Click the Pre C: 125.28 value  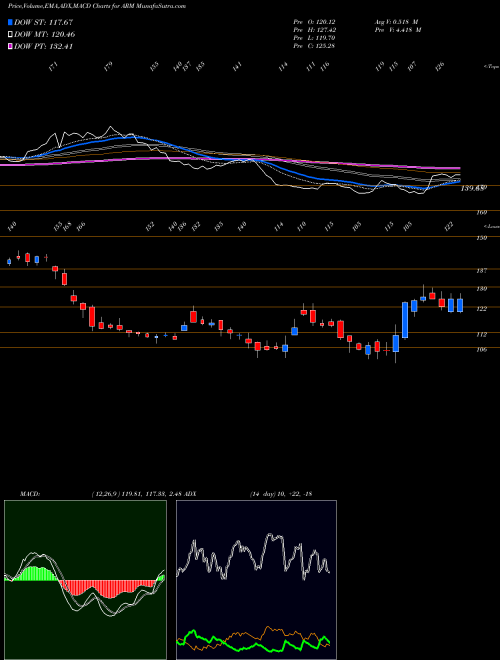(314, 46)
